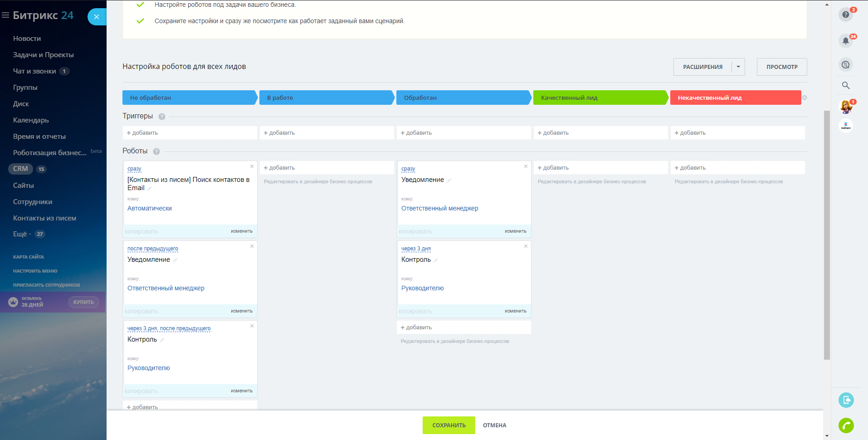The width and height of the screenshot is (868, 440).
Task: Show help for the Роботы section
Action: point(156,152)
